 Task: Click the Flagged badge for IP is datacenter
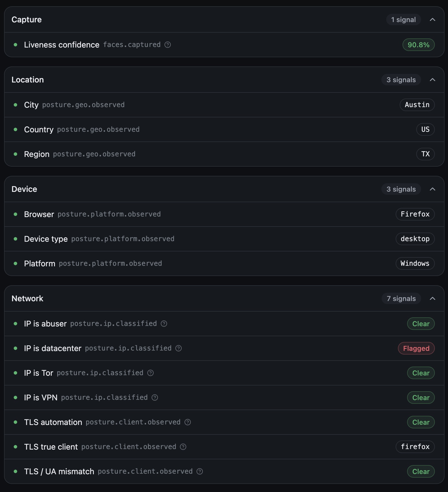(x=416, y=348)
